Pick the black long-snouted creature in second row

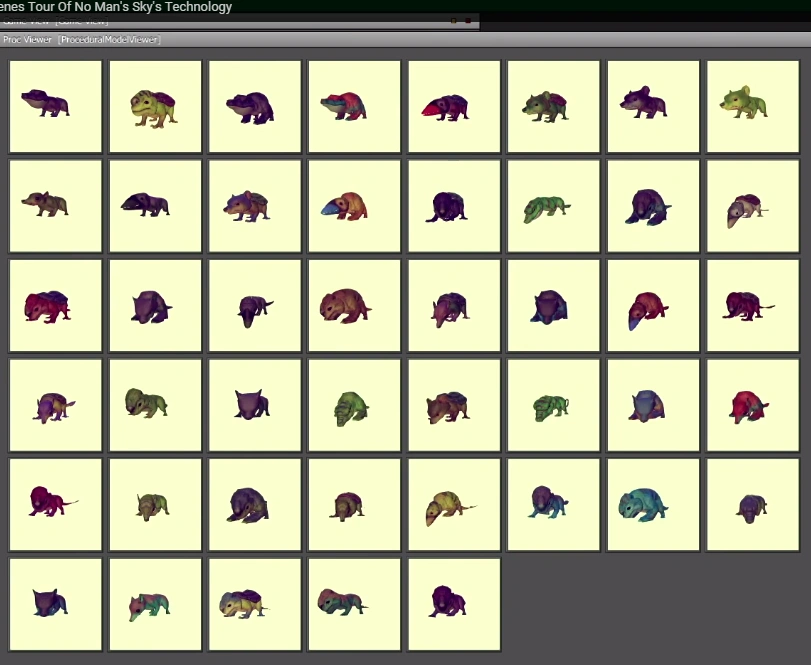tap(155, 206)
